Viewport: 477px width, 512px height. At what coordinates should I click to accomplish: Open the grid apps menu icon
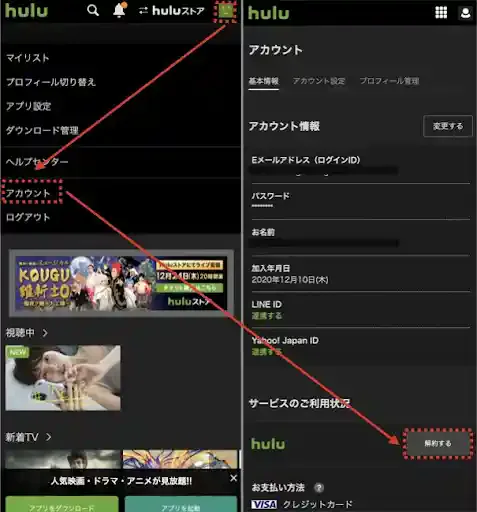[x=441, y=13]
